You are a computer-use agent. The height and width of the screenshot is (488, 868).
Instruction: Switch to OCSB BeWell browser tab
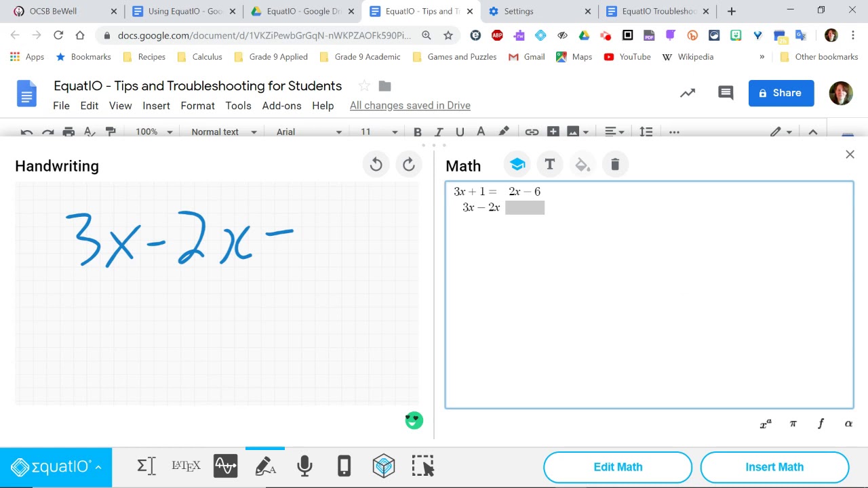53,11
